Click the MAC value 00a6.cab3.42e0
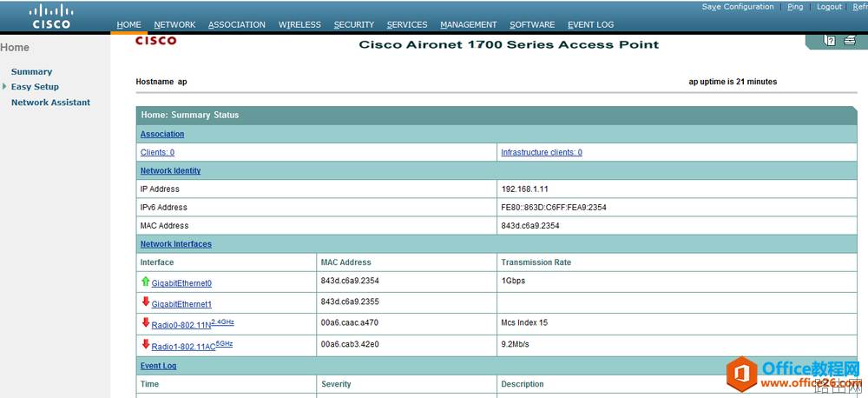This screenshot has height=398, width=868. point(350,344)
